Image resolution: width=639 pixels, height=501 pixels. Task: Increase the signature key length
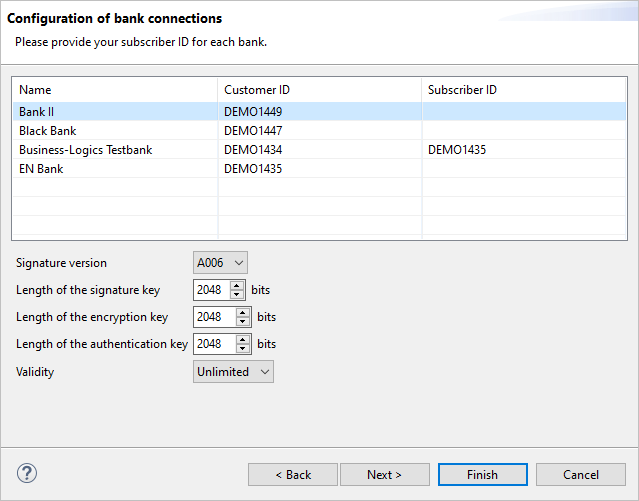[x=237, y=285]
